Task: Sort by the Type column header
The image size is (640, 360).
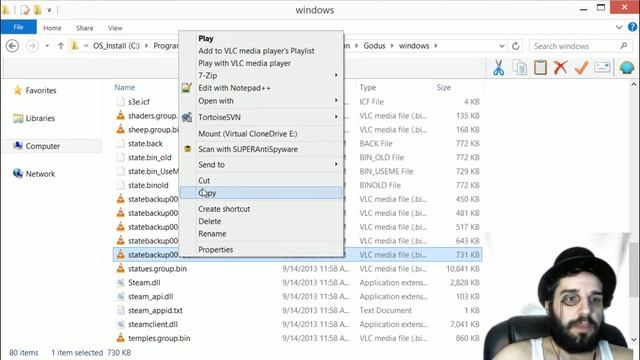Action: point(368,87)
